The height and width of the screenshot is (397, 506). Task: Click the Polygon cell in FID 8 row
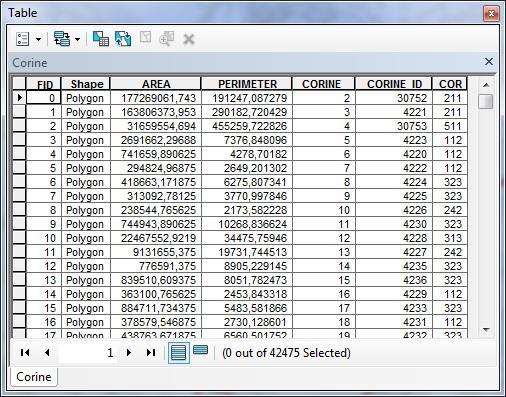click(86, 210)
